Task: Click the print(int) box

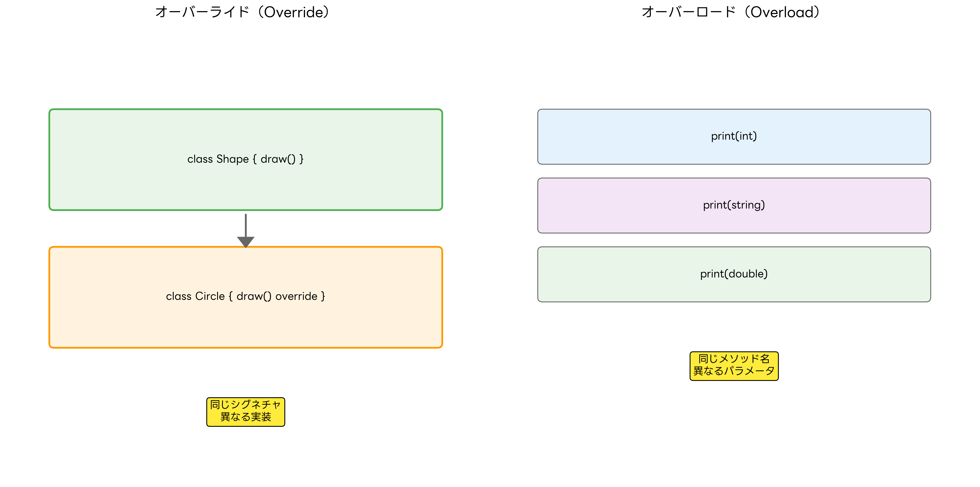Action: tap(734, 137)
